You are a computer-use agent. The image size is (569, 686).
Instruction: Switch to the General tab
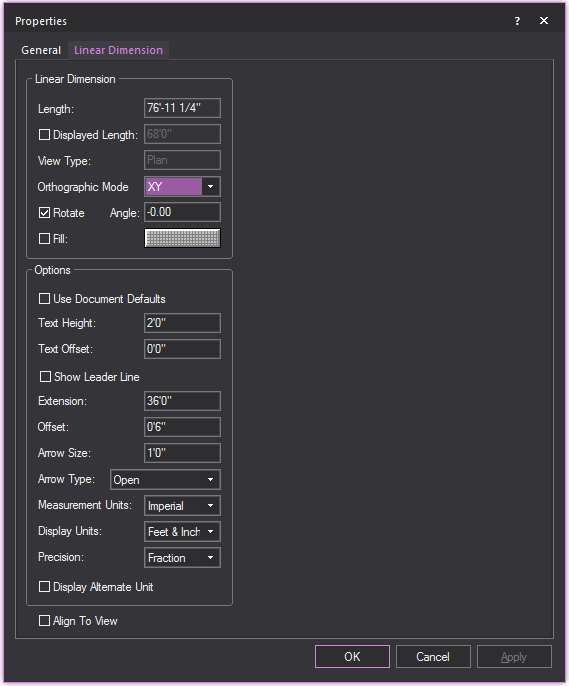click(41, 50)
